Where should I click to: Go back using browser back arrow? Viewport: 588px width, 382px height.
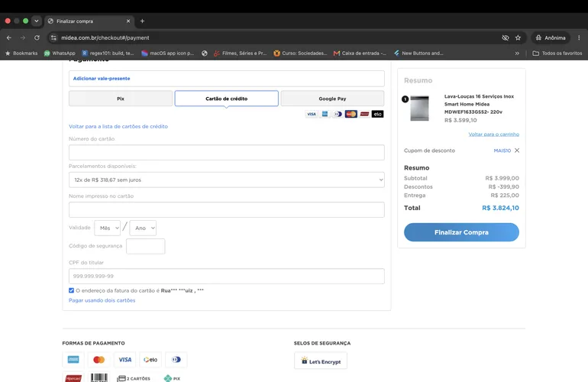click(x=9, y=37)
